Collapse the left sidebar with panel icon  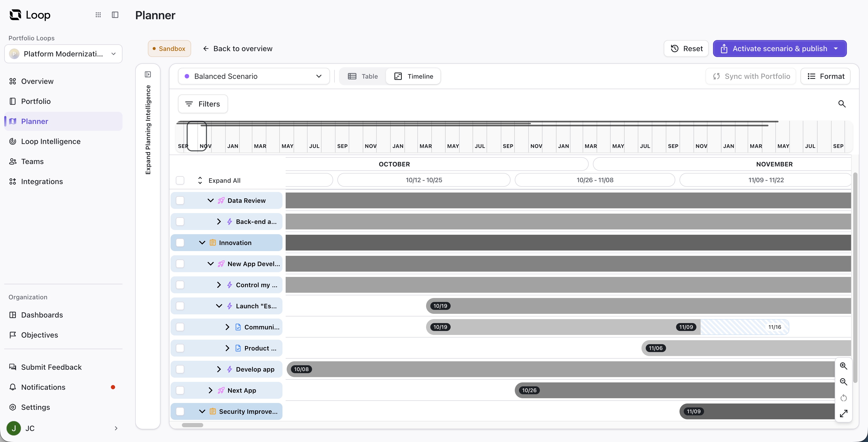click(x=115, y=15)
